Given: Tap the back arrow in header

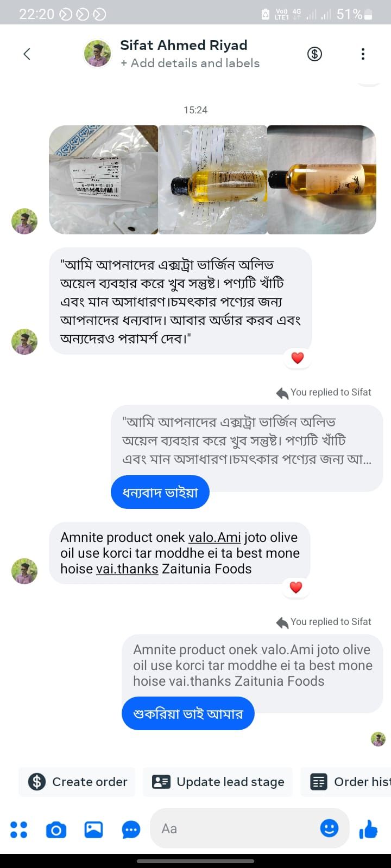Looking at the screenshot, I should point(27,54).
